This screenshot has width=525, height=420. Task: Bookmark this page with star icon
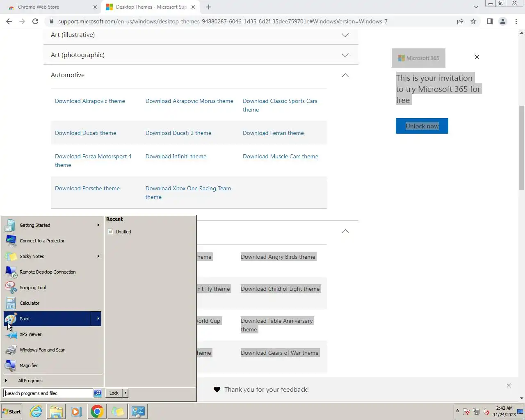[473, 21]
